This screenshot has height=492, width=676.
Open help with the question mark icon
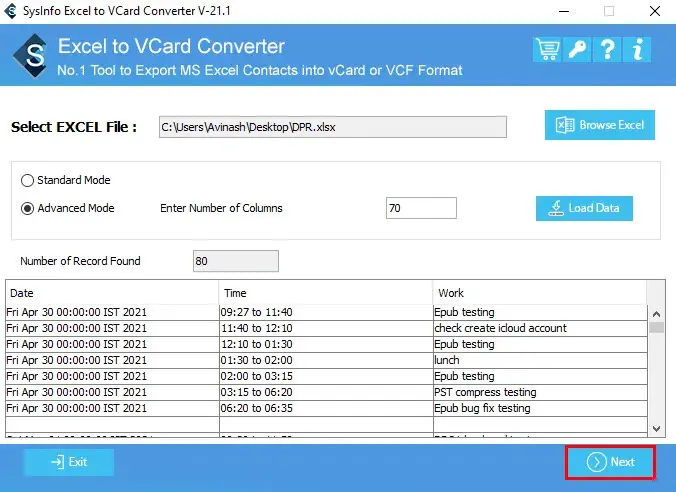[x=607, y=50]
